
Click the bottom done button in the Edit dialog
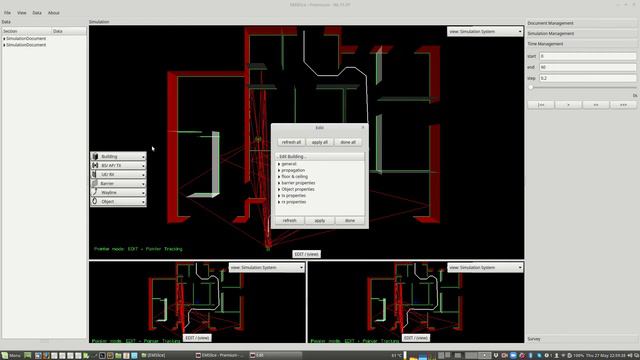(350, 220)
